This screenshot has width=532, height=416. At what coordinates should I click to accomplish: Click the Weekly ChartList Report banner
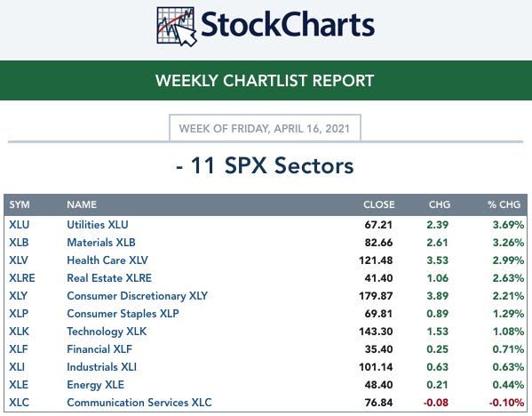[266, 81]
